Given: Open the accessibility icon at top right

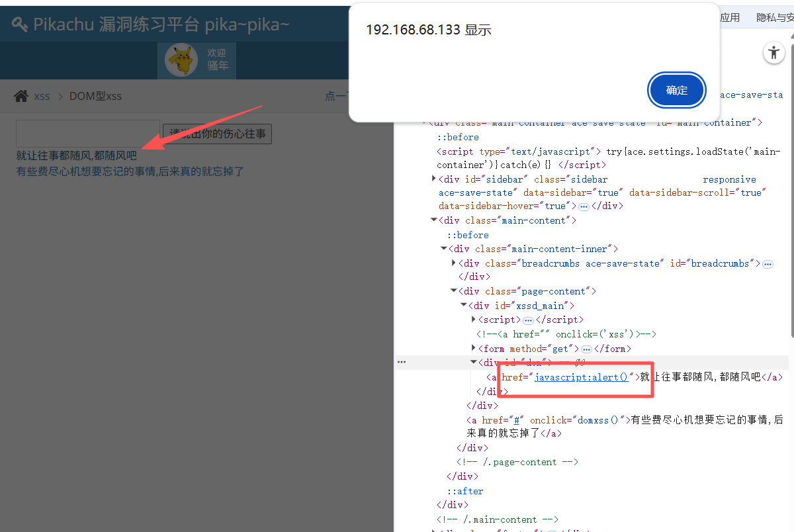Looking at the screenshot, I should [x=773, y=53].
